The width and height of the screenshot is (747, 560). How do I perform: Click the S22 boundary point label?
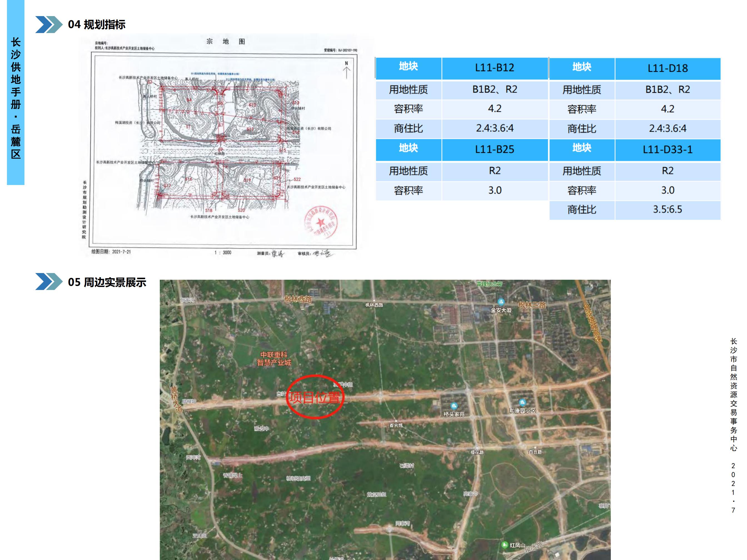[x=297, y=179]
